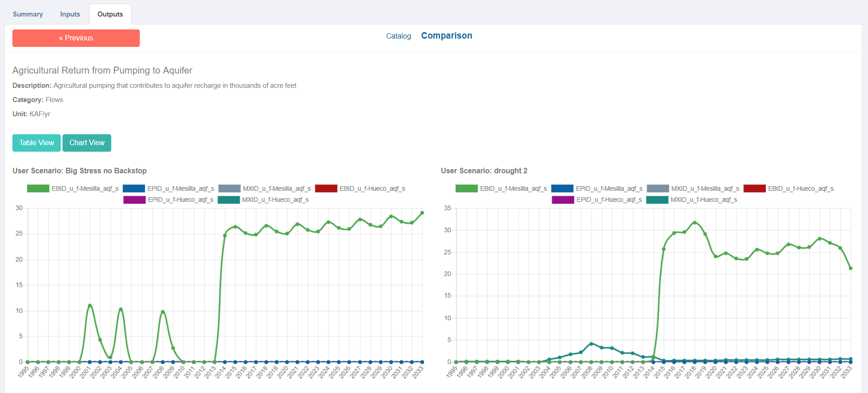This screenshot has width=868, height=393.
Task: Click the 2033 green data point in drought 2 chart
Action: [851, 268]
